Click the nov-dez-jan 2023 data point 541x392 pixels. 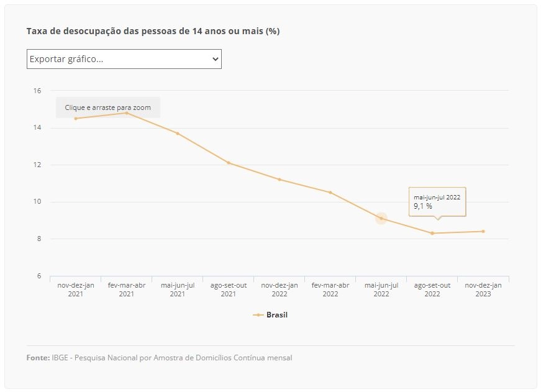[x=483, y=232]
